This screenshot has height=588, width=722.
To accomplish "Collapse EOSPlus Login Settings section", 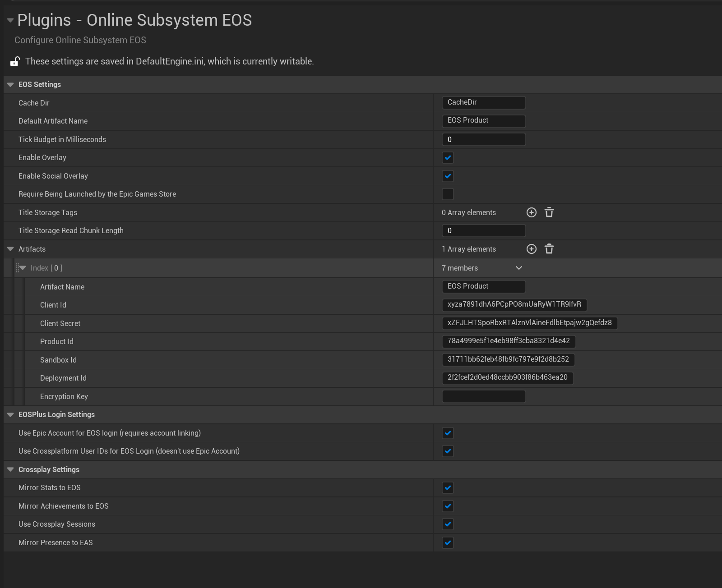I will tap(10, 415).
